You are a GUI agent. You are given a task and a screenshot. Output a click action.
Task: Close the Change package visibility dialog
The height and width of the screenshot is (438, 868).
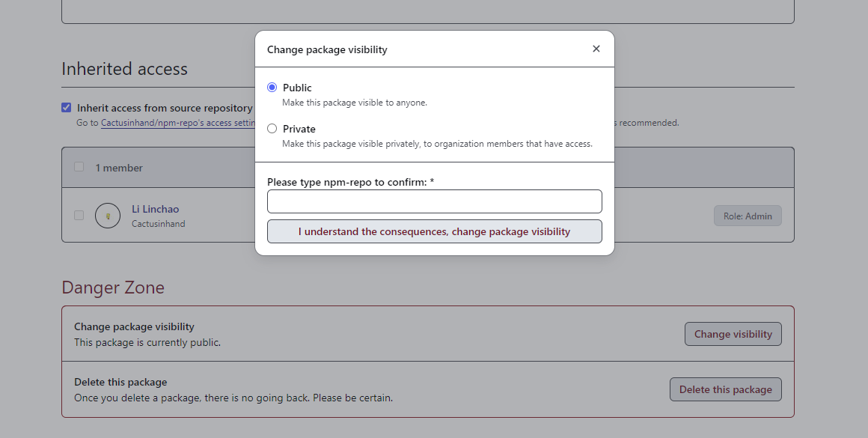pos(596,49)
